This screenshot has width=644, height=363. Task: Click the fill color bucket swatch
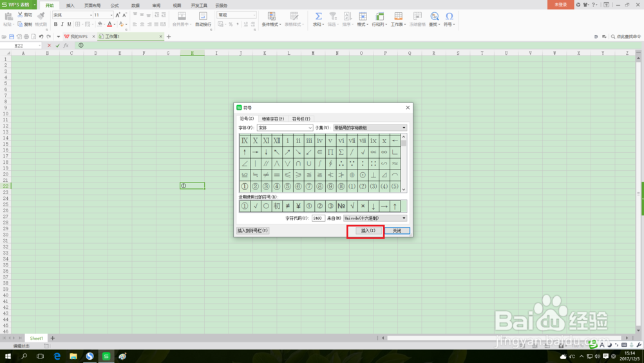tap(99, 25)
